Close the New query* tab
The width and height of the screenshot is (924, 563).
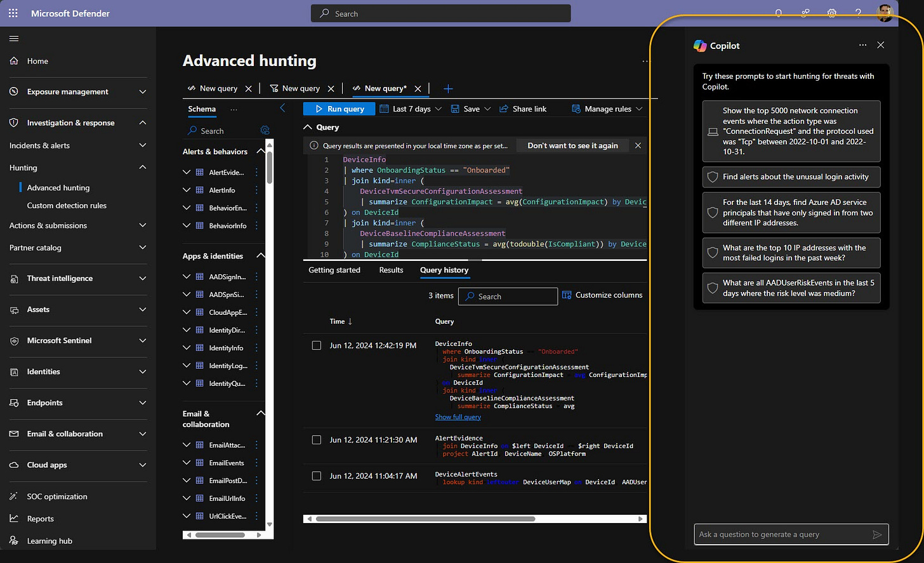(418, 89)
